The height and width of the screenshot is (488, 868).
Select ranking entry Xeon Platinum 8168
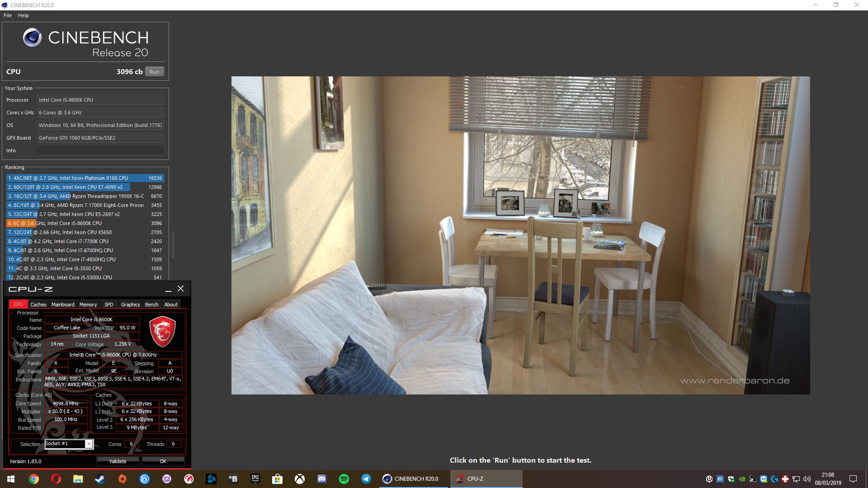pyautogui.click(x=85, y=178)
